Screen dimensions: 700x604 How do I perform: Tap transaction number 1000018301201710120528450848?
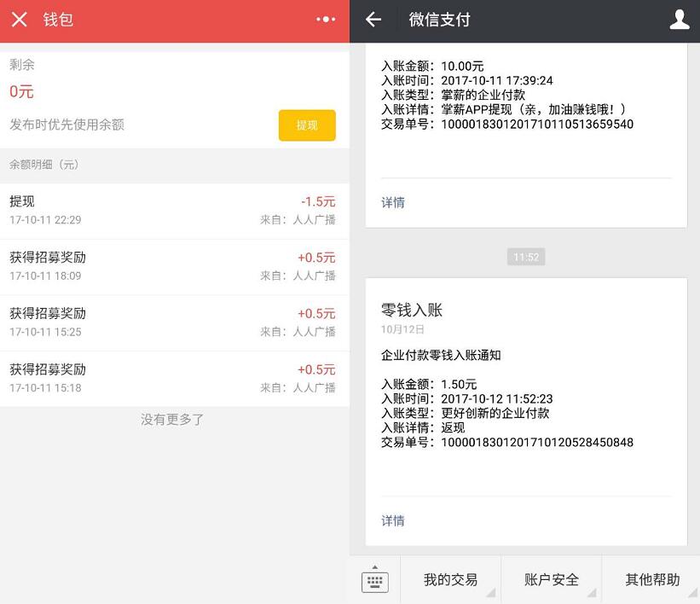click(537, 442)
